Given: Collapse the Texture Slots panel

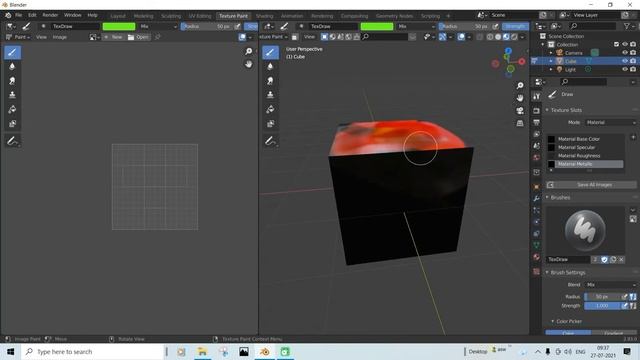Looking at the screenshot, I should click(547, 110).
